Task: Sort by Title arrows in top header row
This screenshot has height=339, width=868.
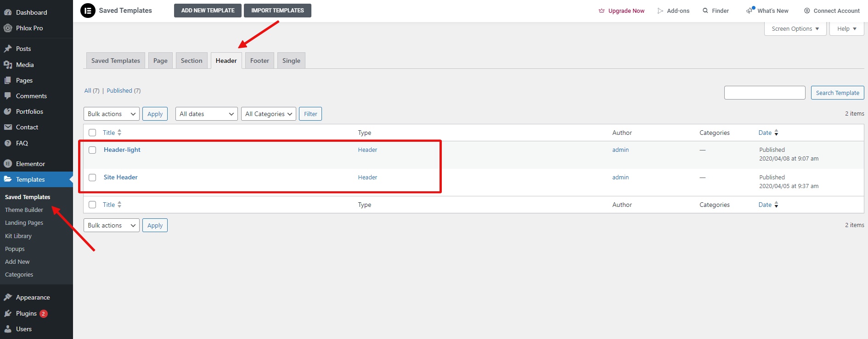Action: [x=119, y=133]
